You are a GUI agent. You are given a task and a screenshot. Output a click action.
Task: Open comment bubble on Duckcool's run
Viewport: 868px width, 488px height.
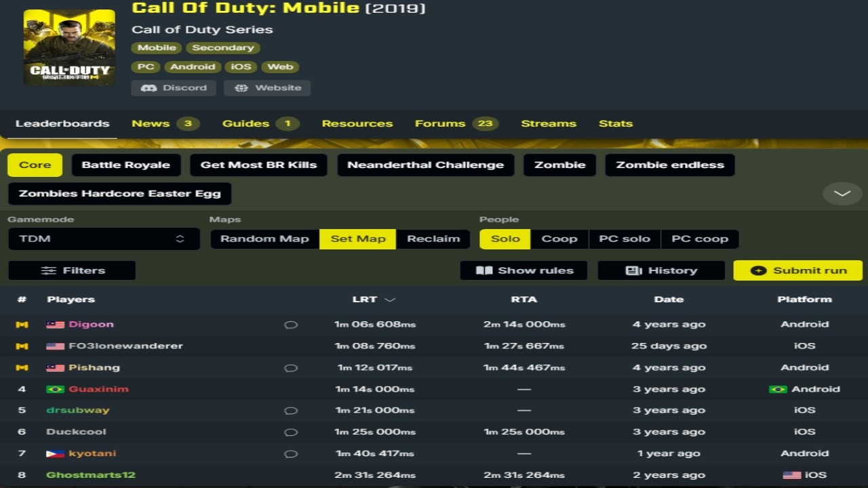(x=291, y=432)
